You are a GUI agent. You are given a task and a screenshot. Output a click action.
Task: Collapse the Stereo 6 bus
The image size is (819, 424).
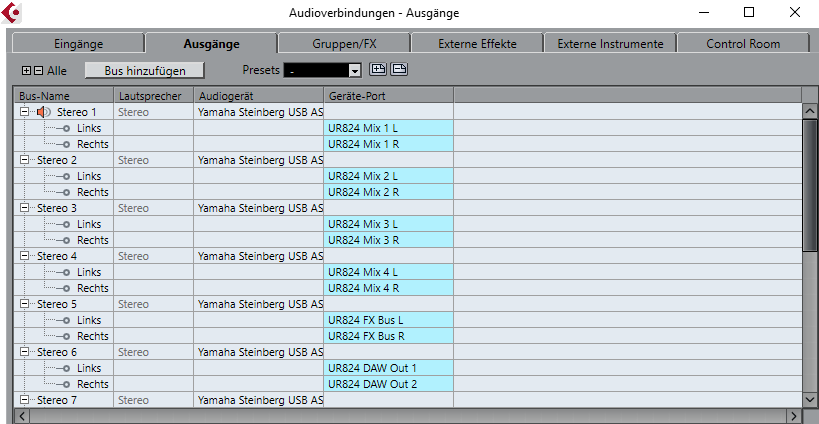24,351
